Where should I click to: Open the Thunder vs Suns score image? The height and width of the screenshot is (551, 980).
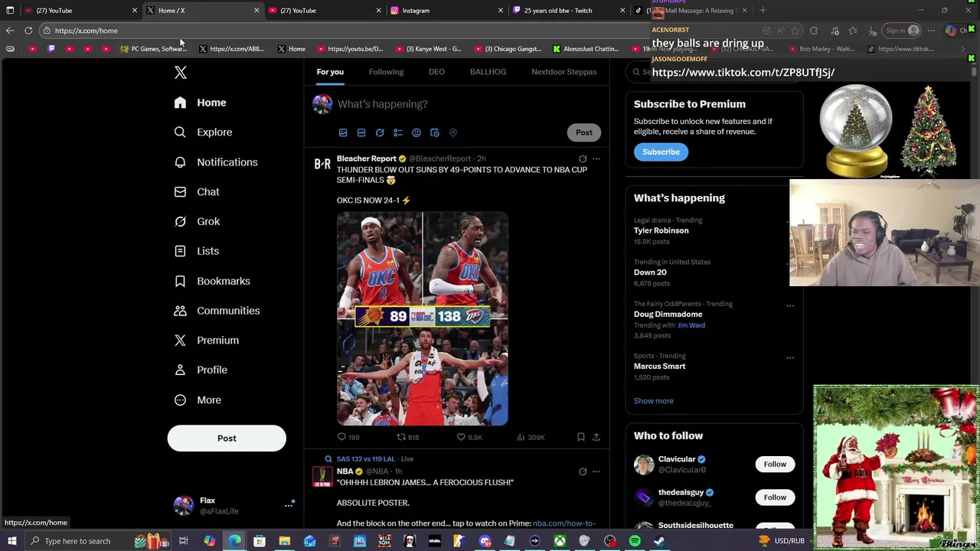[423, 319]
